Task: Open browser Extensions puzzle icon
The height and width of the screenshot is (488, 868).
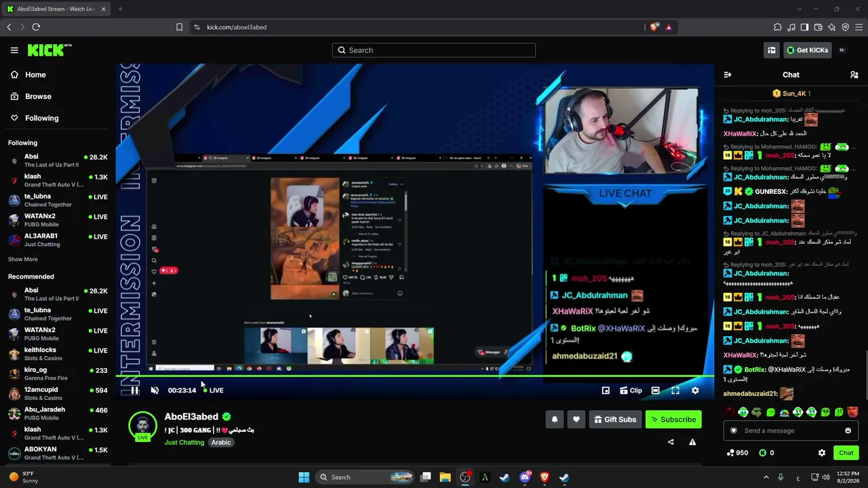Action: [778, 27]
